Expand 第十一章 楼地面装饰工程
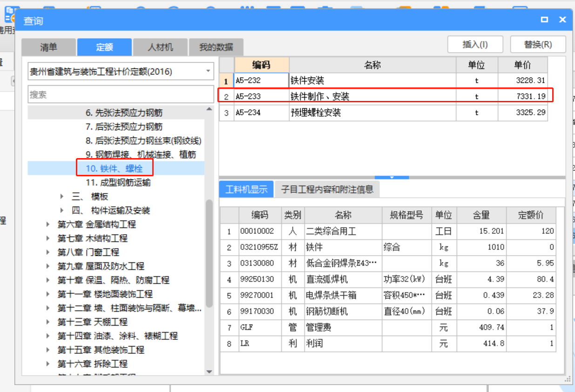The height and width of the screenshot is (392, 575). point(48,294)
